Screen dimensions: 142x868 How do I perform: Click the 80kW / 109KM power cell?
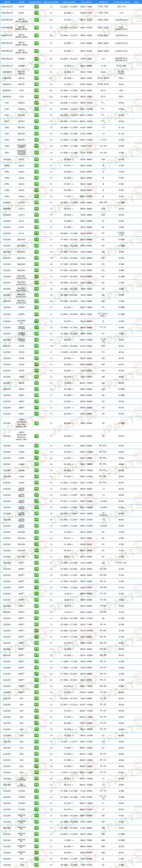(86, 383)
